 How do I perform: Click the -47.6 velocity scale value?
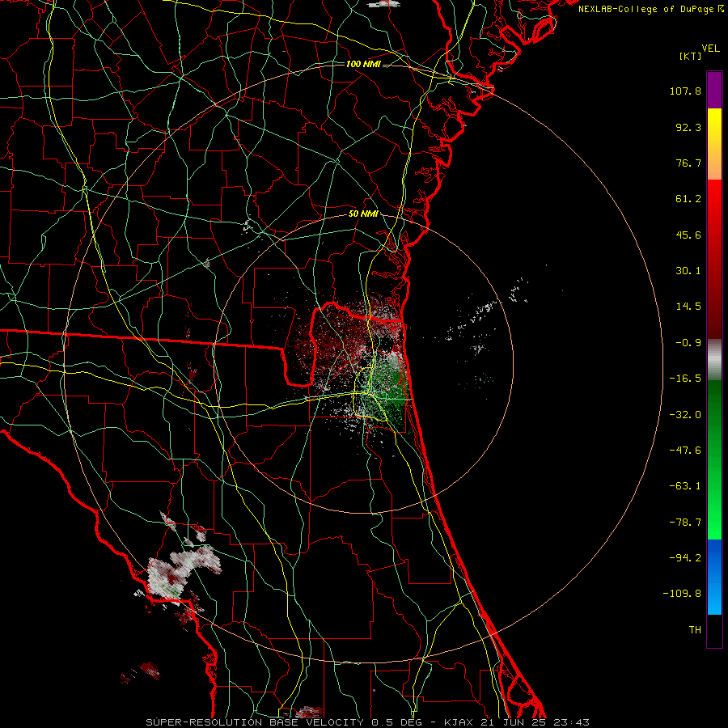(685, 451)
